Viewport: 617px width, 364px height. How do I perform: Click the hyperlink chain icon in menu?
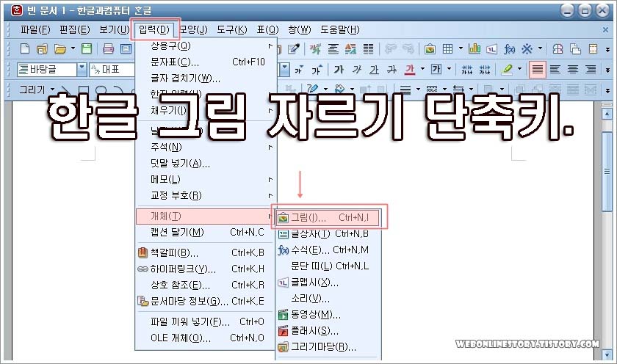(142, 269)
